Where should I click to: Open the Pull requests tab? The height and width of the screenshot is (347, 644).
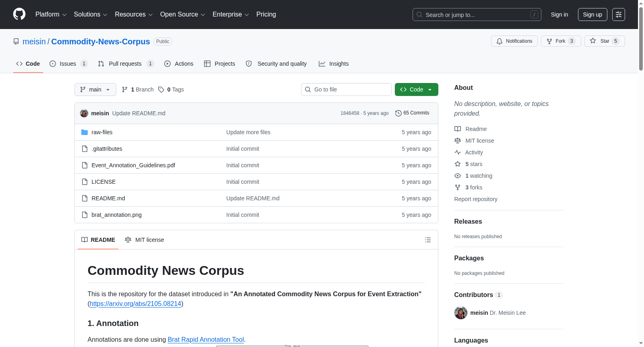click(126, 64)
